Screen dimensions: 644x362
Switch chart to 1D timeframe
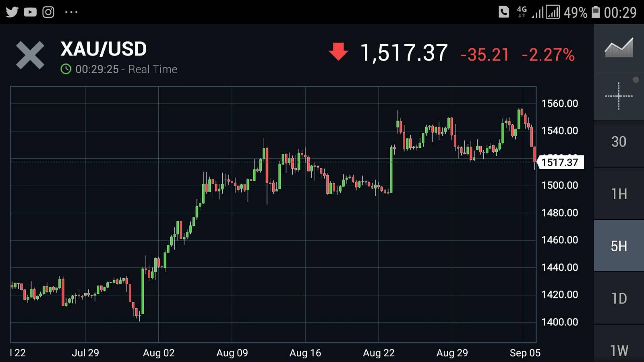619,298
